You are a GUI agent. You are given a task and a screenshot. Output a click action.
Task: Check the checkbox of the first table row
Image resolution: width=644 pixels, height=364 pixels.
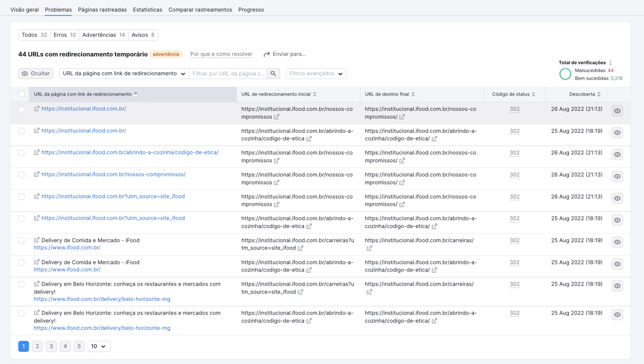[x=21, y=109]
